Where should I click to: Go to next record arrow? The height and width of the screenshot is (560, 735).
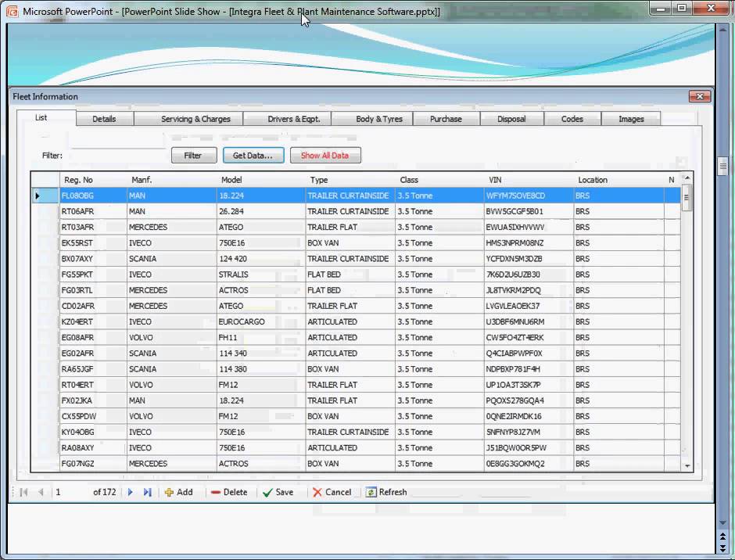131,492
